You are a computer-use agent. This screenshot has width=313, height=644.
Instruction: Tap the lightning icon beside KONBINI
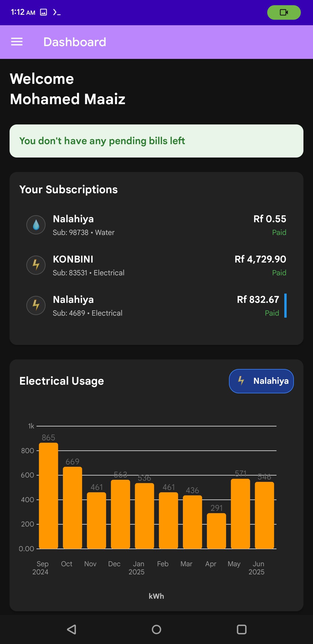click(36, 265)
